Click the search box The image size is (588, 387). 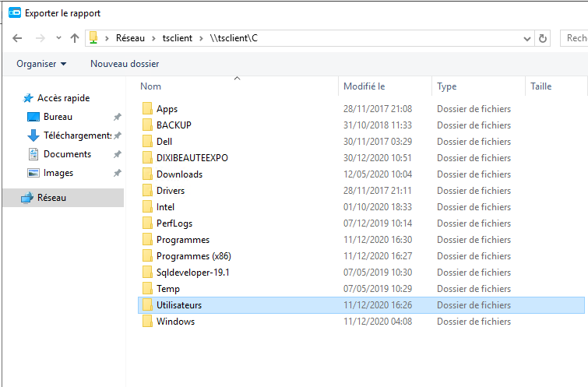click(574, 38)
